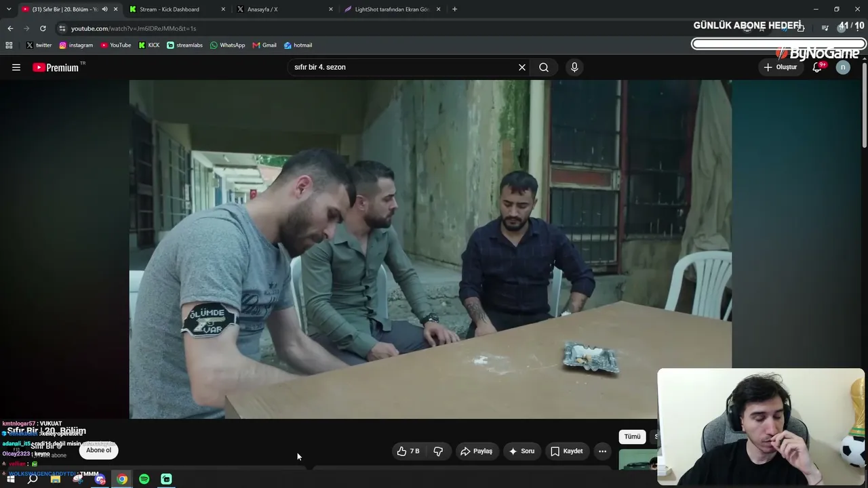The image size is (868, 488).
Task: Like the video with thumbs up
Action: (409, 451)
